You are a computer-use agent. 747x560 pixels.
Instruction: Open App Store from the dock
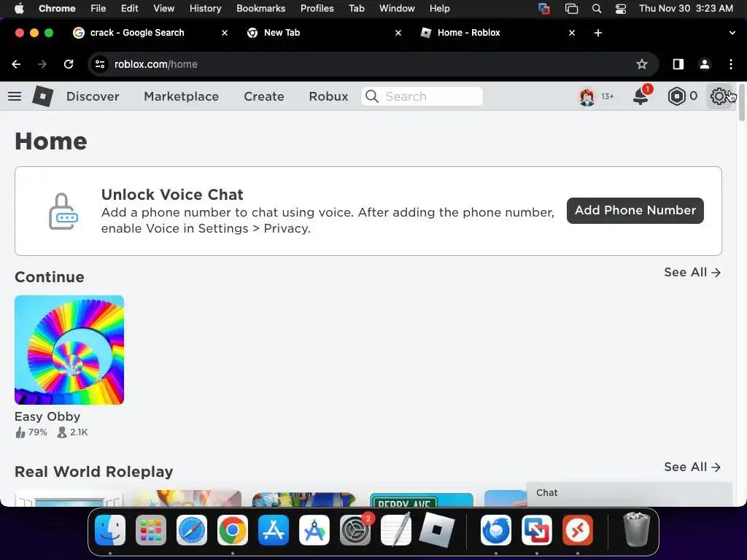(x=273, y=530)
